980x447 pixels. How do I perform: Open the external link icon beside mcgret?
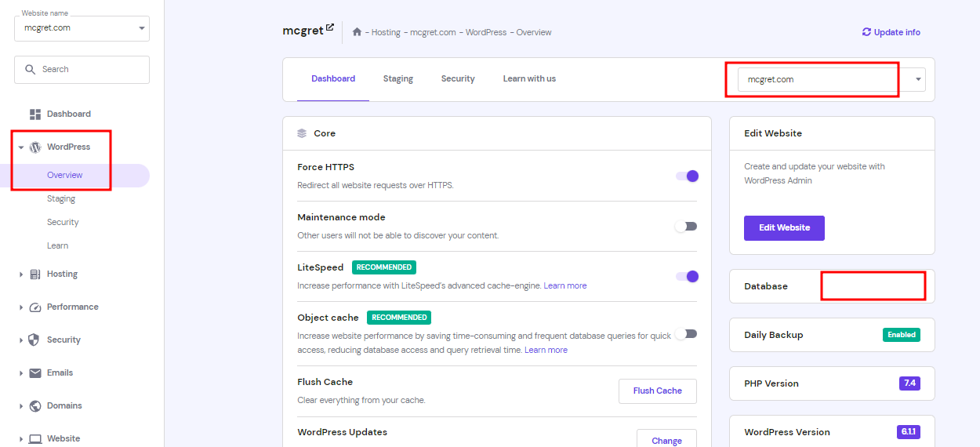click(x=330, y=27)
